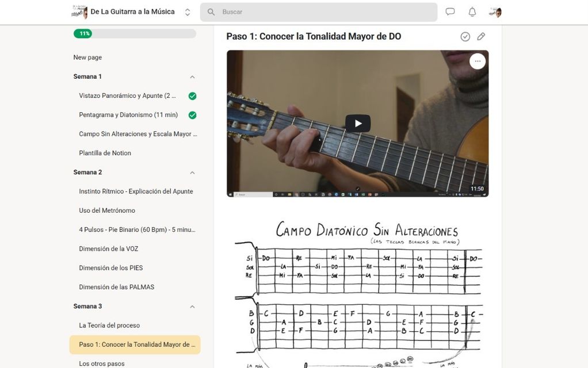Open Dimensión de los PIES lesson
This screenshot has height=368, width=588.
(x=110, y=267)
